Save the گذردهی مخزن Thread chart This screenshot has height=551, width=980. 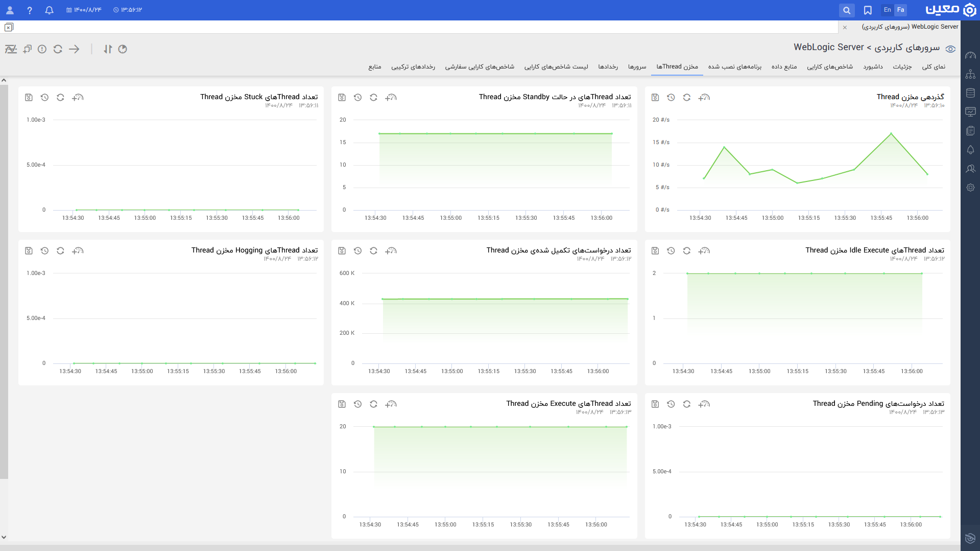655,98
